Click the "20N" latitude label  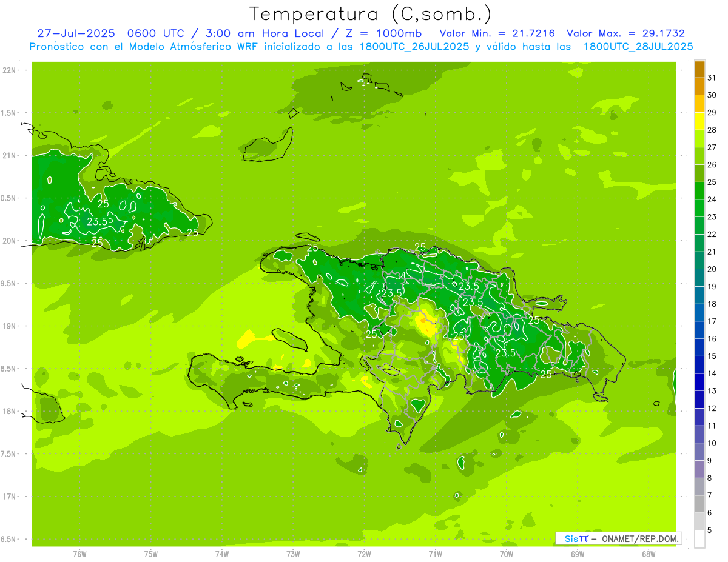[9, 241]
